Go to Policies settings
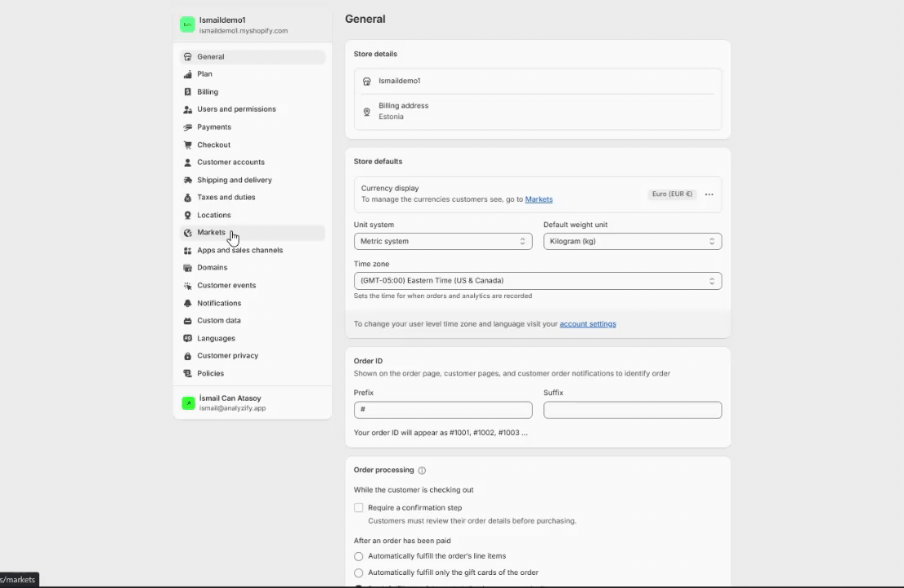The height and width of the screenshot is (588, 904). coord(253,374)
